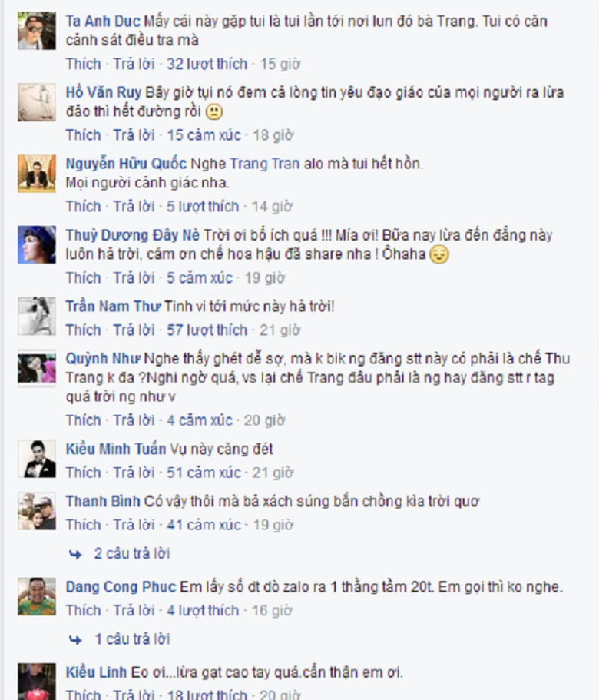The height and width of the screenshot is (700, 599).
Task: Expand '2 câu trả lời' under Thanh Bình
Action: [x=132, y=553]
